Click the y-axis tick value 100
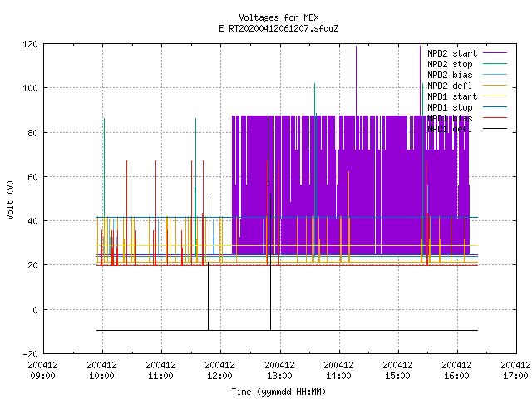Image resolution: width=532 pixels, height=399 pixels. click(x=30, y=89)
